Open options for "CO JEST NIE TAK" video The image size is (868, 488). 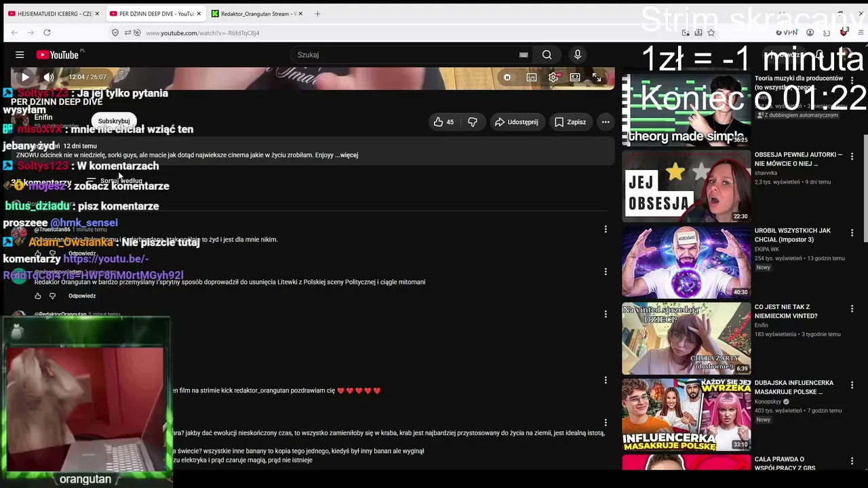(852, 308)
